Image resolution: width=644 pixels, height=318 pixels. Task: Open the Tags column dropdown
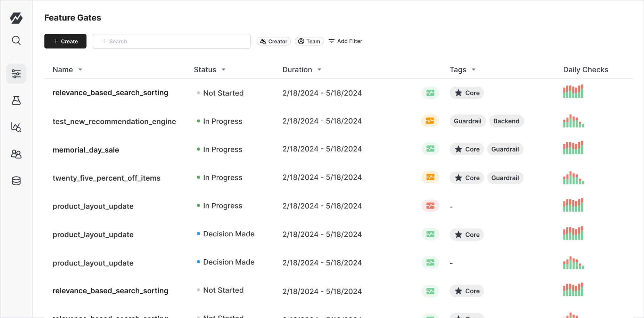[473, 70]
